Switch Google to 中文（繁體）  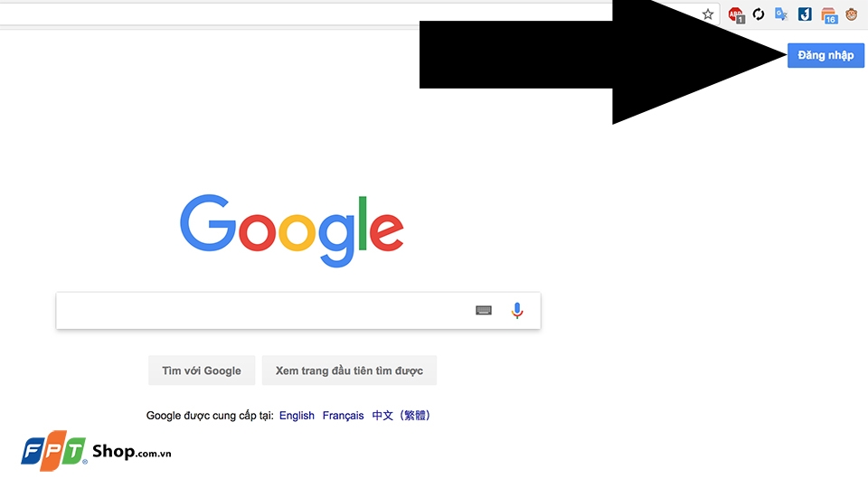[x=401, y=416]
